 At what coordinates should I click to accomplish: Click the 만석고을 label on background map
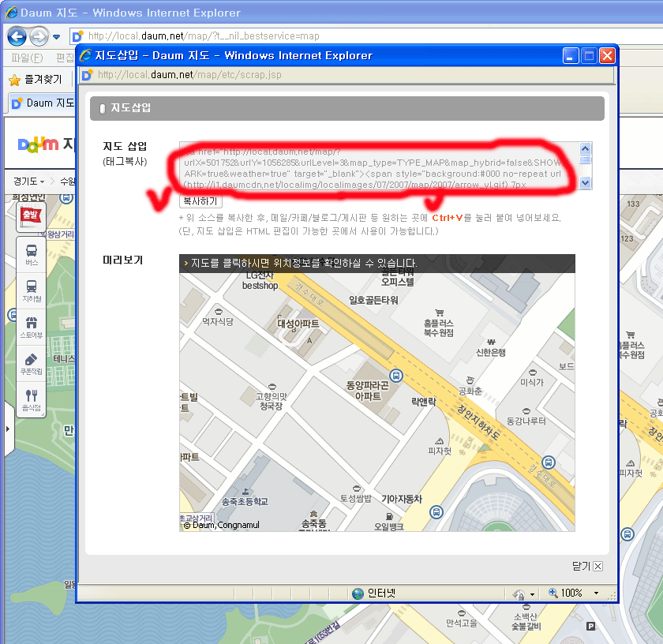coord(461,623)
